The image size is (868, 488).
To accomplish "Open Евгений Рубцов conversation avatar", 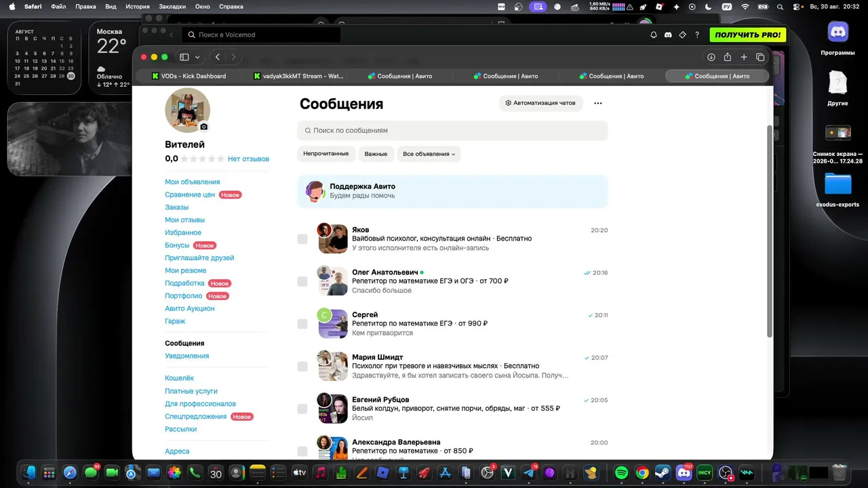I will pyautogui.click(x=332, y=409).
